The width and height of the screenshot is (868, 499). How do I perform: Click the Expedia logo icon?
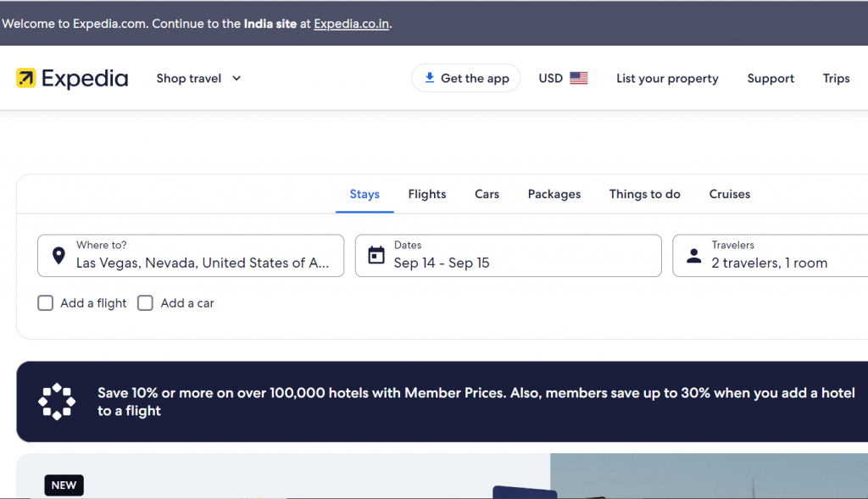tap(26, 78)
